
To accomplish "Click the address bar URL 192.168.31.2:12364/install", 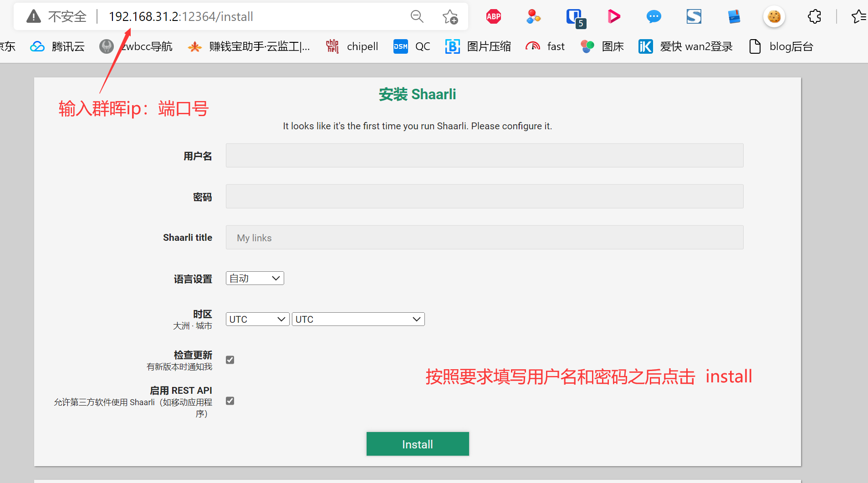I will (x=181, y=17).
